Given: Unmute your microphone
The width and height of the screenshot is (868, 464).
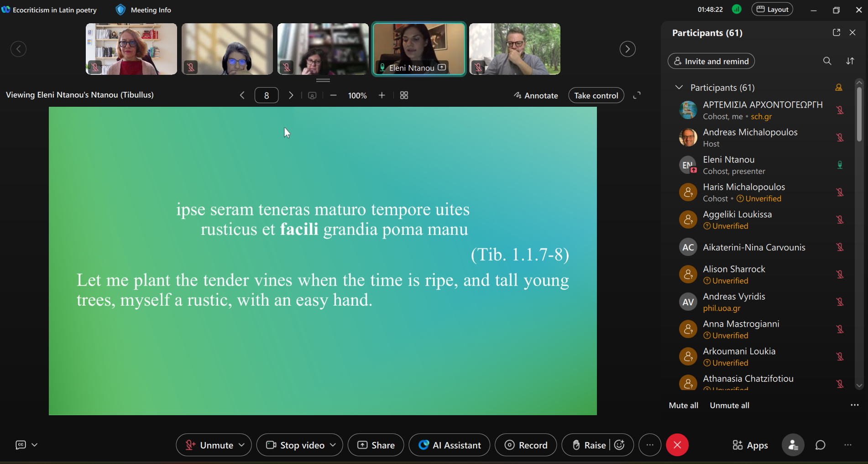Looking at the screenshot, I should coord(209,445).
